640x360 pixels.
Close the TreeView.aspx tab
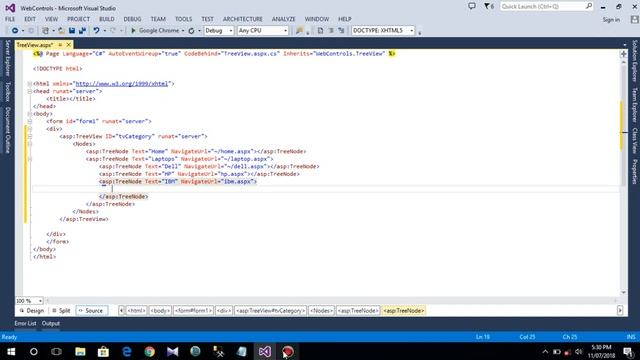click(69, 45)
